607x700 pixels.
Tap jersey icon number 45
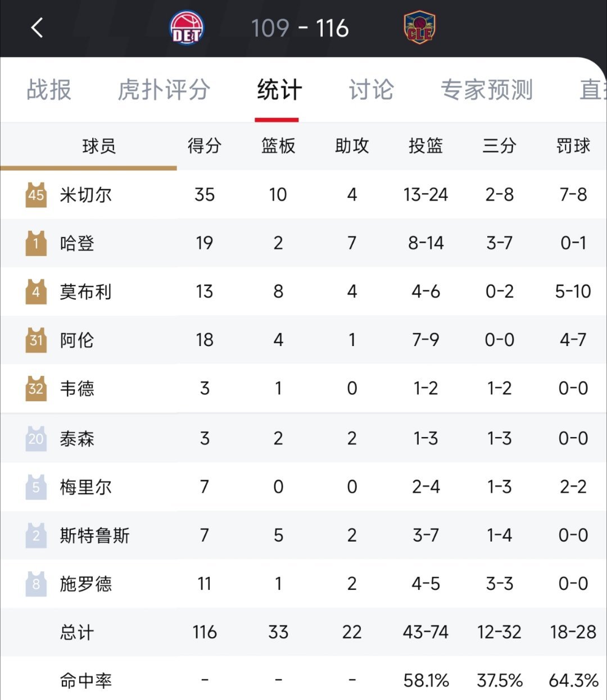click(x=36, y=194)
